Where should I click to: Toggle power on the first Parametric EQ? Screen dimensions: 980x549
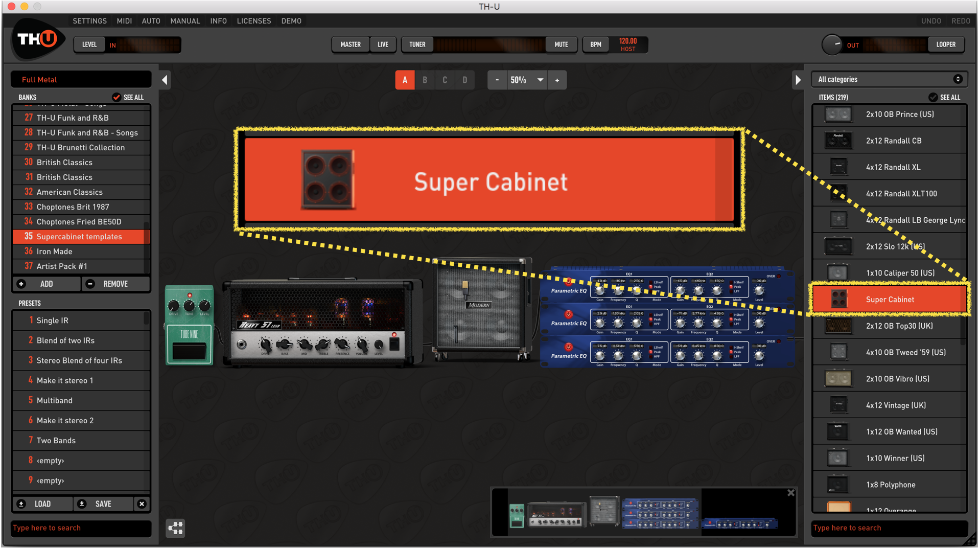(568, 281)
